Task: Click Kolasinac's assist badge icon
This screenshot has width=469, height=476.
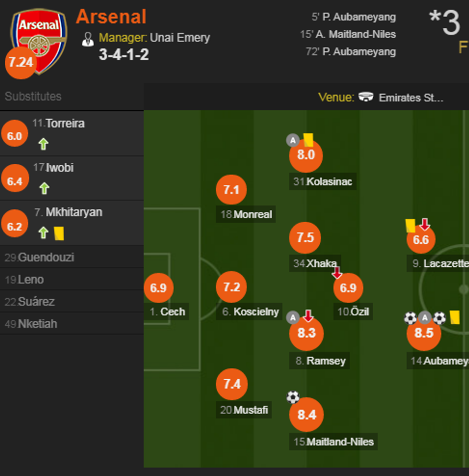Action: 293,140
